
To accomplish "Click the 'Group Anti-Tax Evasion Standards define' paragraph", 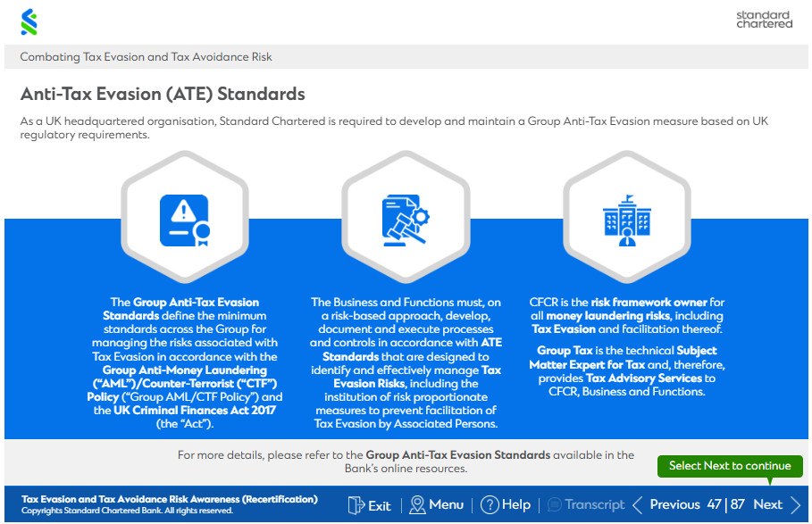I will [x=185, y=362].
